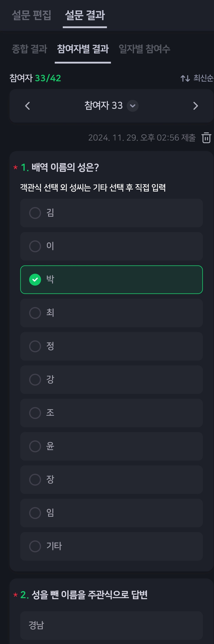Go to previous participant arrow
This screenshot has width=214, height=644.
coord(27,106)
